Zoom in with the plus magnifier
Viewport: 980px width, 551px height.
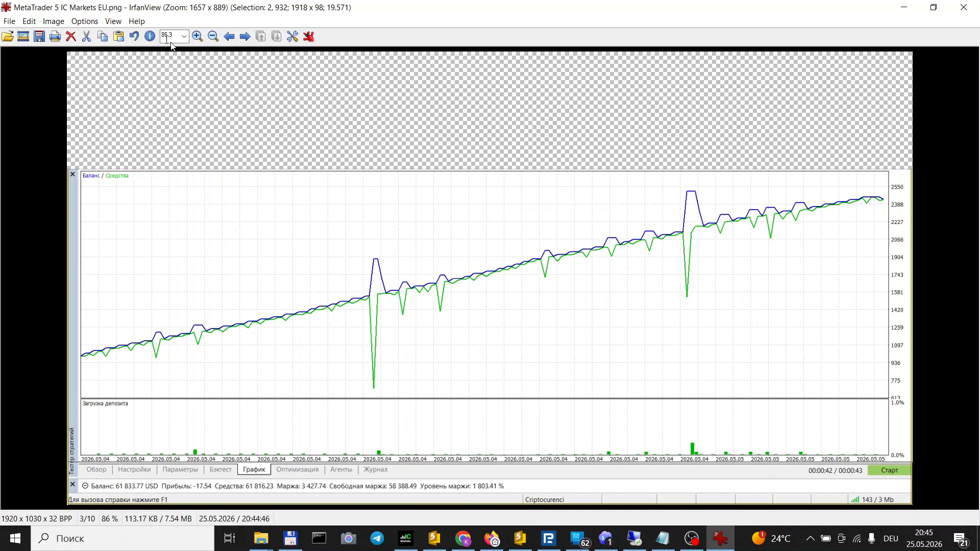point(198,36)
